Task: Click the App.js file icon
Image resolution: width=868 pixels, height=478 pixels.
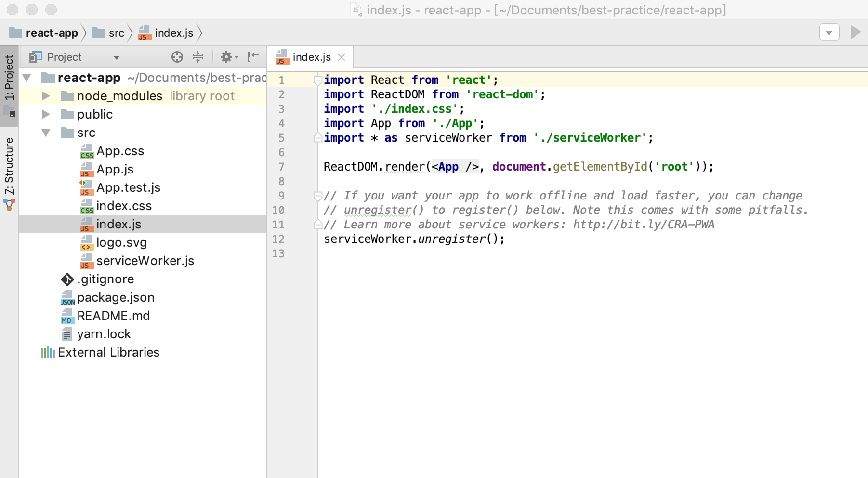Action: click(86, 170)
